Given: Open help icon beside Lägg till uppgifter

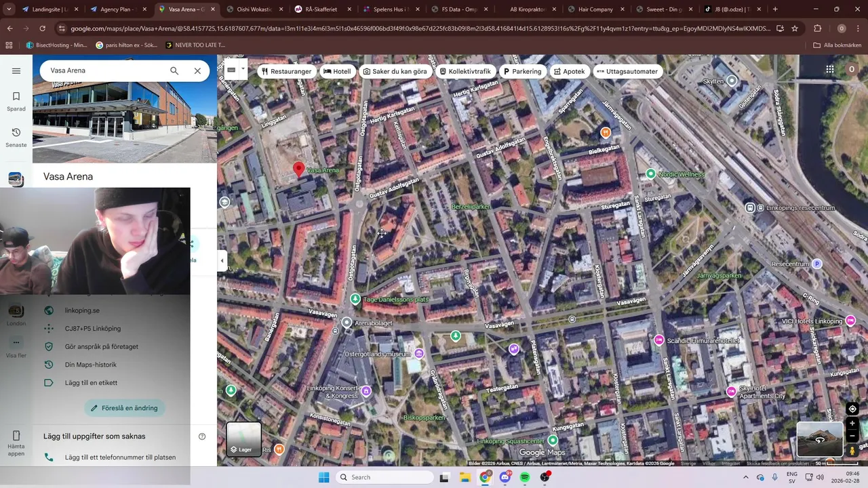Looking at the screenshot, I should point(202,436).
